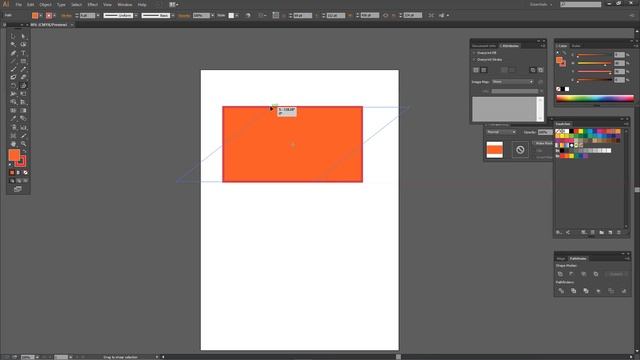This screenshot has height=360, width=640.
Task: Select the Width tool
Action: 13,94
